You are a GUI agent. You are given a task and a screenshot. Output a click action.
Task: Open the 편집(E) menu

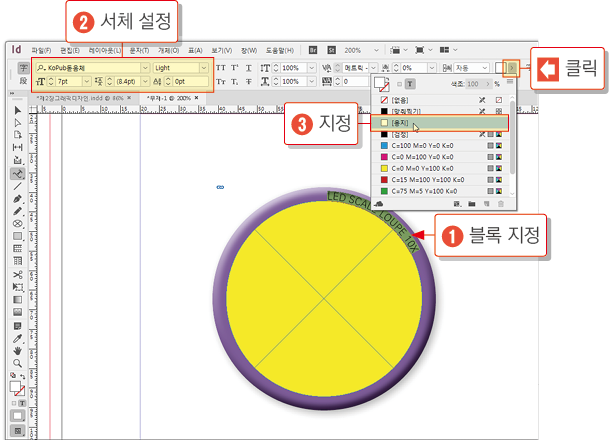(70, 50)
